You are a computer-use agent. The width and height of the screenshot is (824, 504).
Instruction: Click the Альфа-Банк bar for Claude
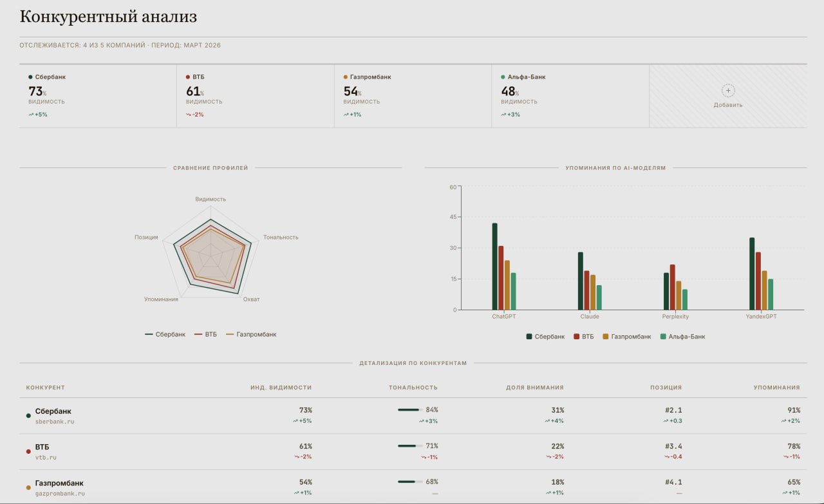(599, 297)
